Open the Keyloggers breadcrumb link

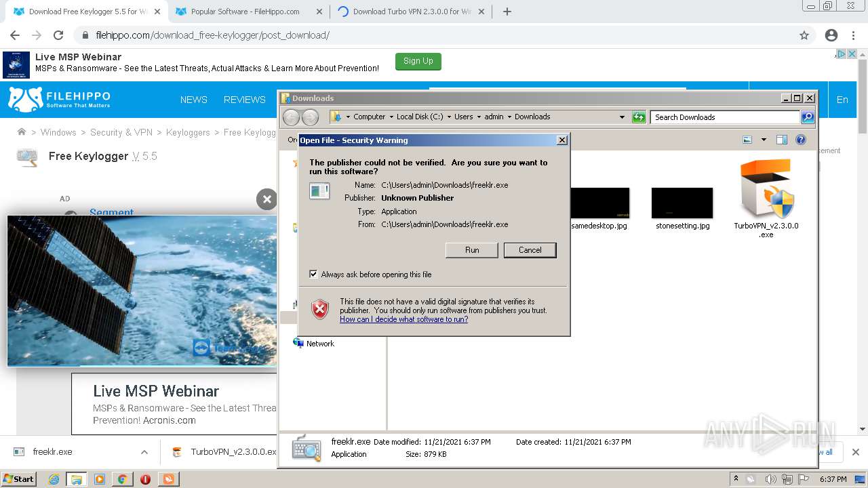click(x=188, y=132)
